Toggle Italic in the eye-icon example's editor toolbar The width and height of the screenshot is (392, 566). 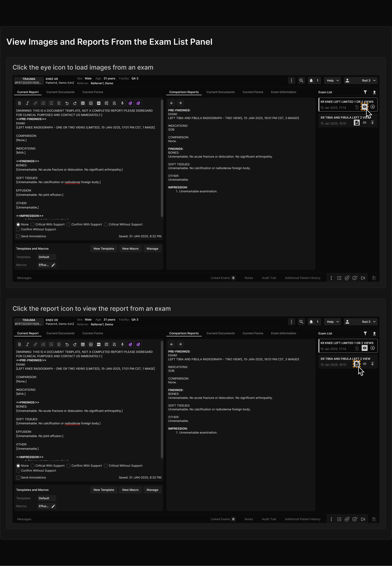pyautogui.click(x=27, y=103)
